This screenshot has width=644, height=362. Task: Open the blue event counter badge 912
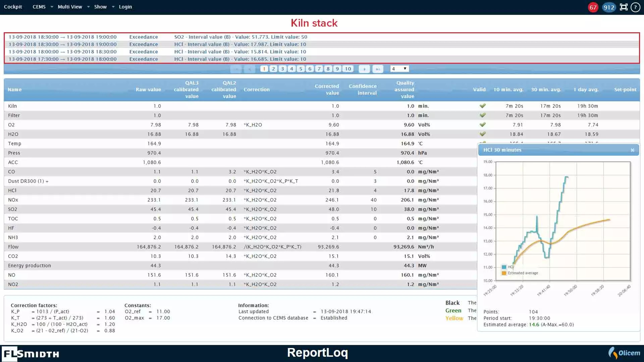609,7
